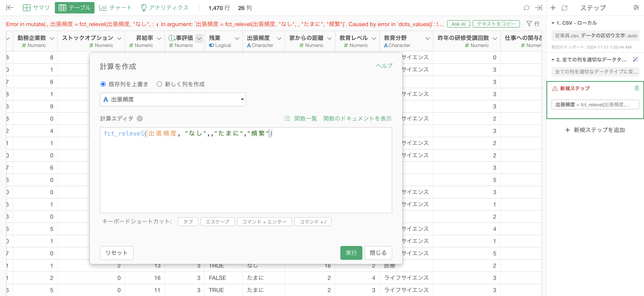Collapse steps panel with right arrow-bar icon
The image size is (644, 296).
538,8
